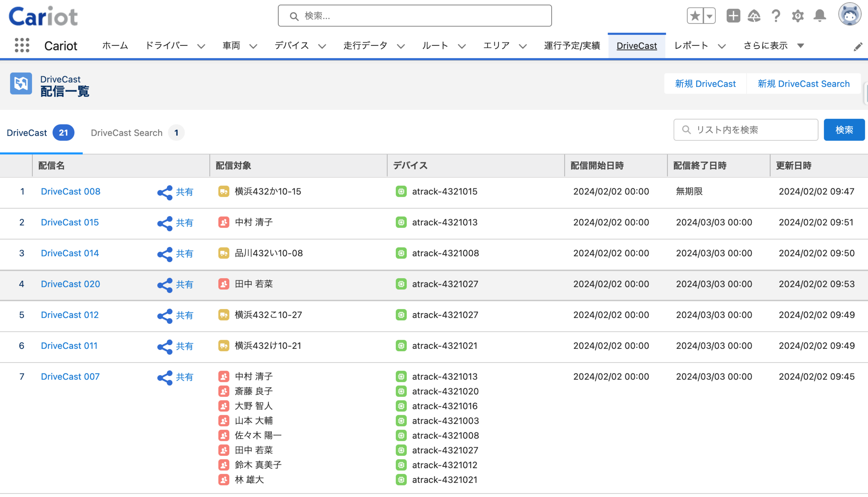The height and width of the screenshot is (497, 868).
Task: Click share icon for DriveCast 015
Action: 165,223
